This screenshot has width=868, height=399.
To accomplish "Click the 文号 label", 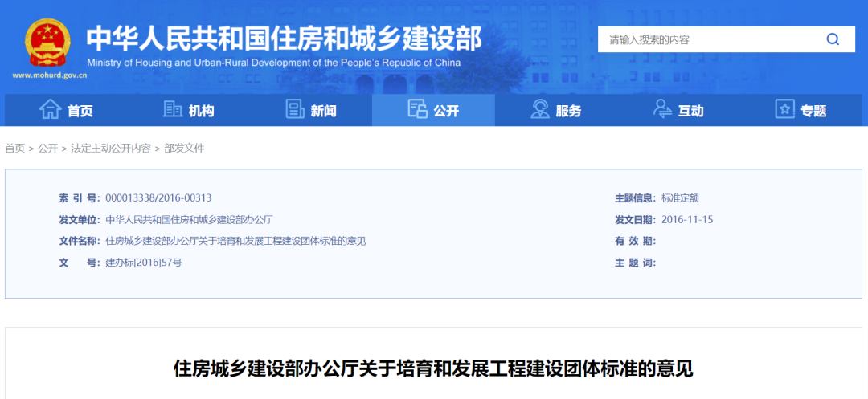I will click(x=80, y=263).
